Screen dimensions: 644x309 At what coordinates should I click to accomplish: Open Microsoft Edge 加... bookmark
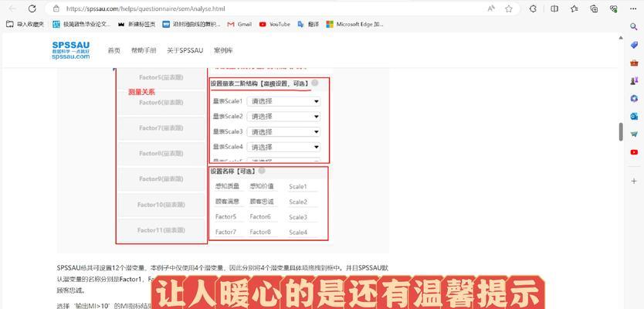click(x=355, y=24)
